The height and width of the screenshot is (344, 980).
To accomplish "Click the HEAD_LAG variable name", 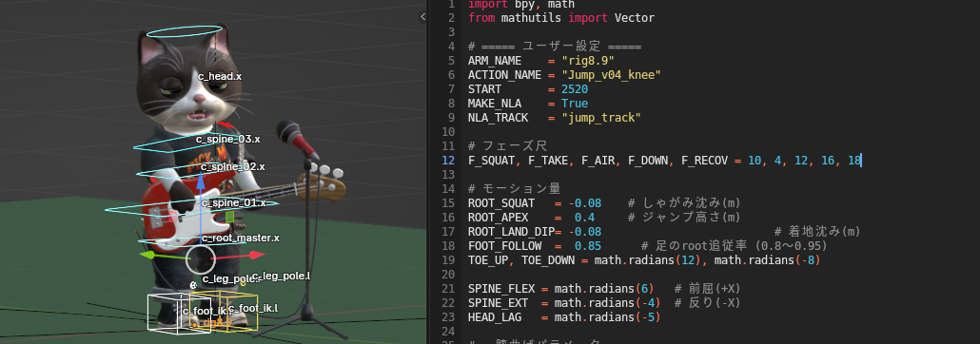I will point(495,317).
